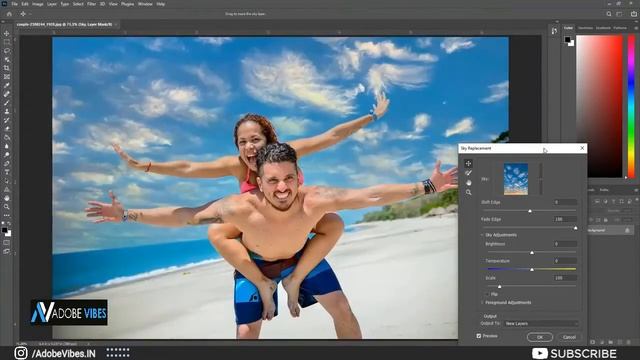Expand the Foreground Adjustments section
Screen dimensions: 640x360
pos(482,302)
